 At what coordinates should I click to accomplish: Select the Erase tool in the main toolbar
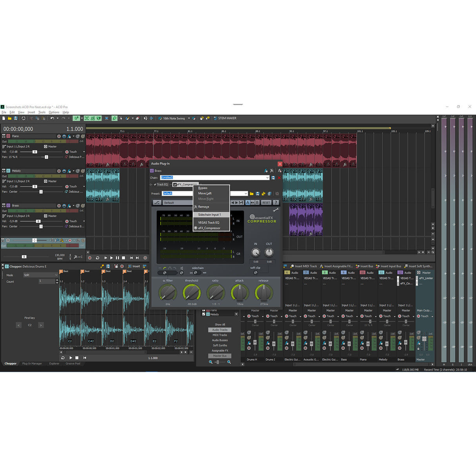[x=137, y=118]
